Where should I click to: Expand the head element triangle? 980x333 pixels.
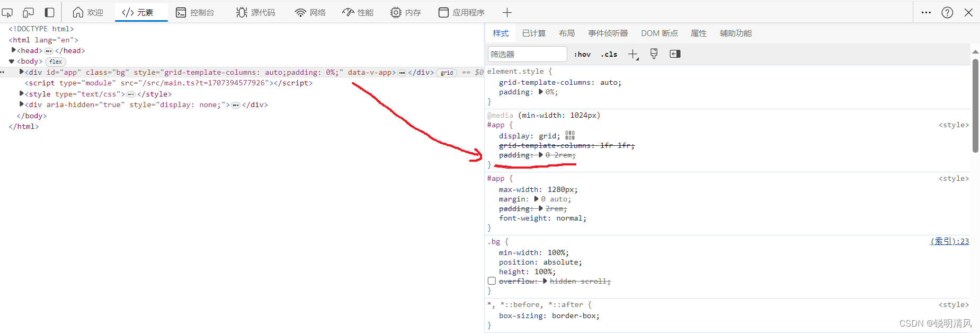(x=13, y=50)
